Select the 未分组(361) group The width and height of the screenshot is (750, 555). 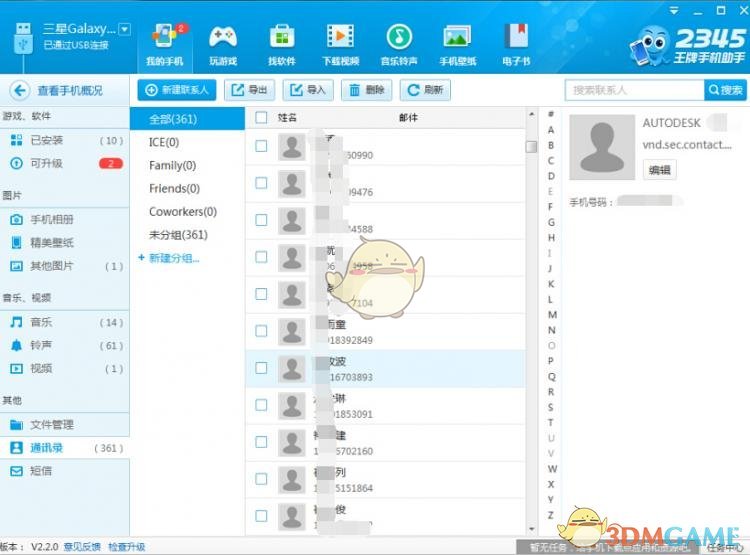(178, 235)
